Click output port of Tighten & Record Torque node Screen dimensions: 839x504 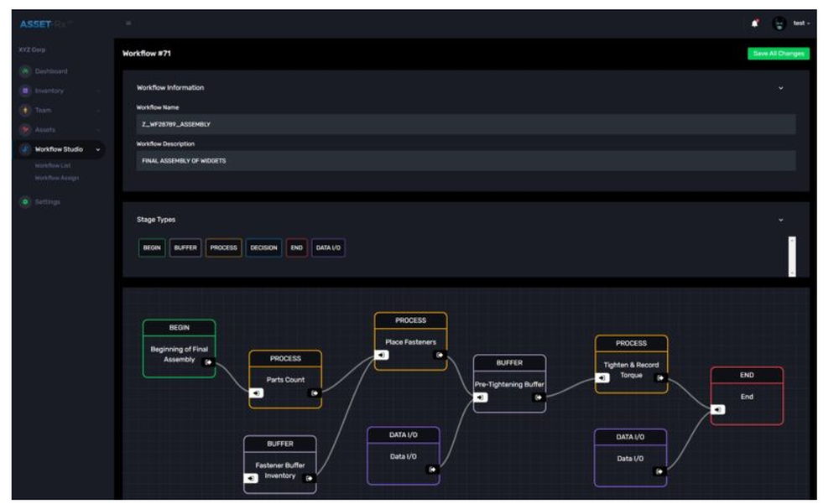661,377
